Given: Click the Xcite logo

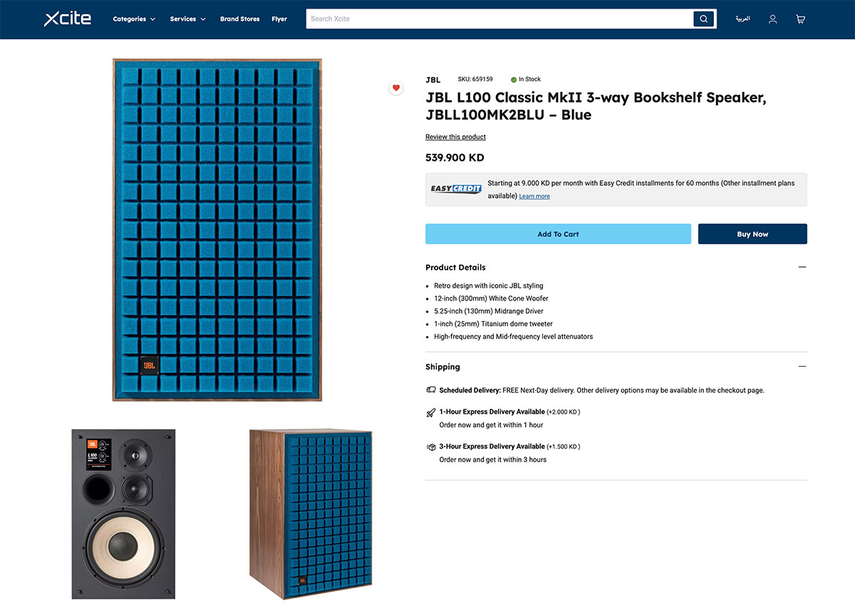Looking at the screenshot, I should tap(68, 19).
